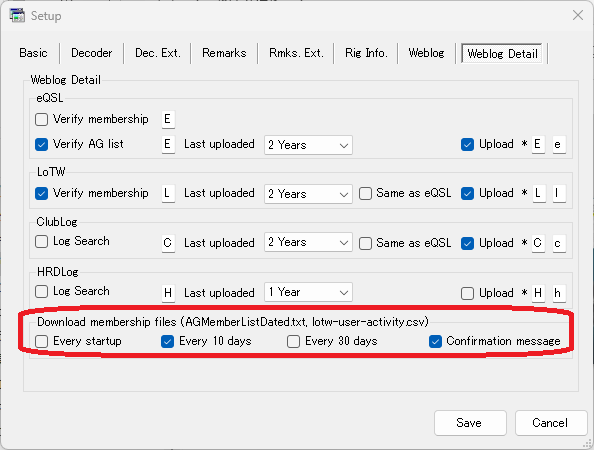Viewport: 594px width, 450px height.
Task: Click eQSL upload lowercase e field
Action: coord(559,144)
